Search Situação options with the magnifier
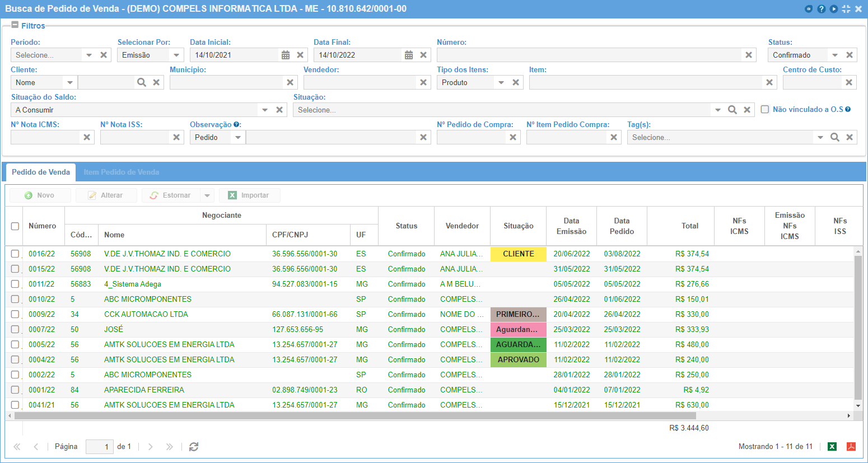Viewport: 868px width, 463px height. 732,110
